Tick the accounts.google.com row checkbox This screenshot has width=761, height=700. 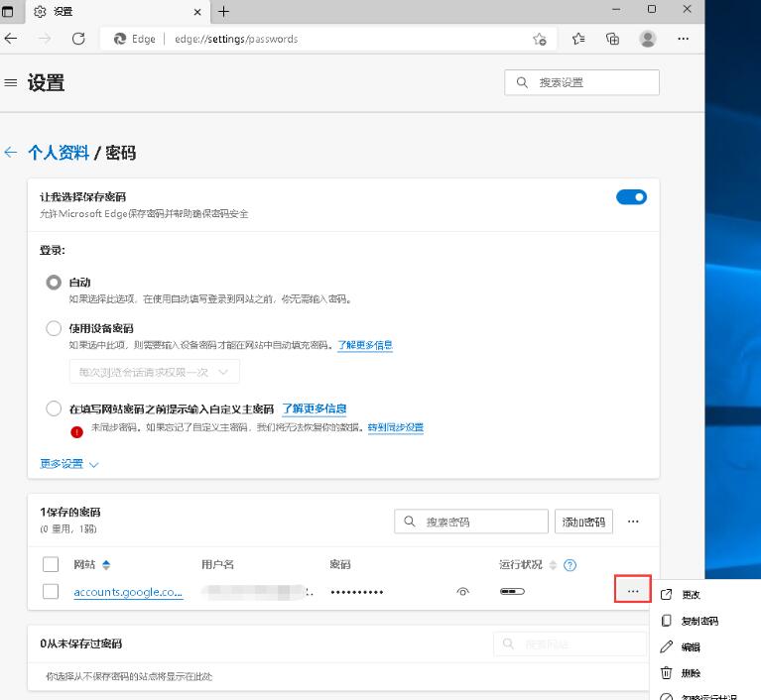click(x=51, y=591)
